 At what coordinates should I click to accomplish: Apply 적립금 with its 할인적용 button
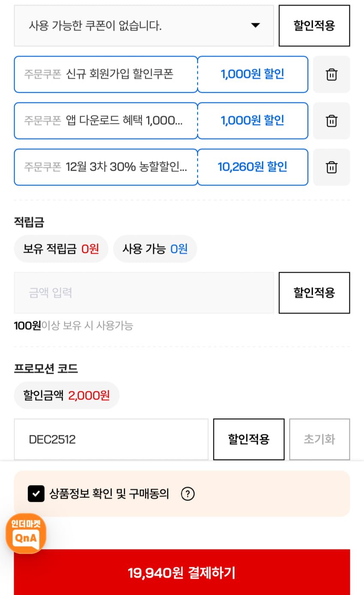314,293
